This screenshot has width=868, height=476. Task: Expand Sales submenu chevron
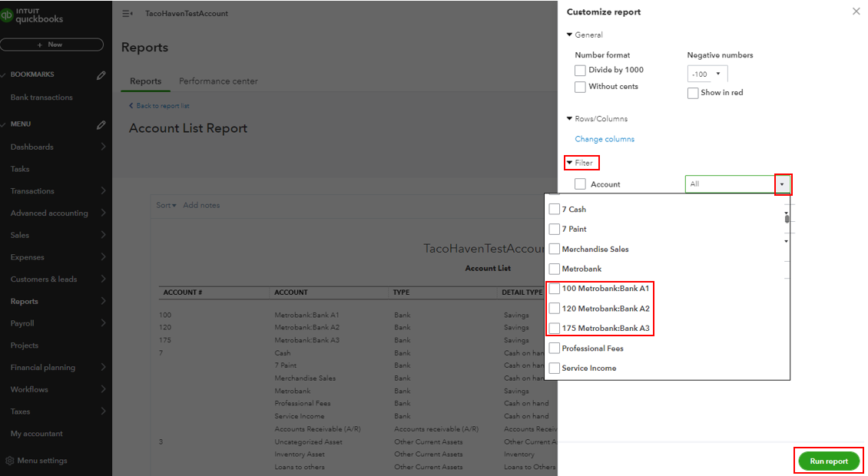pos(103,235)
